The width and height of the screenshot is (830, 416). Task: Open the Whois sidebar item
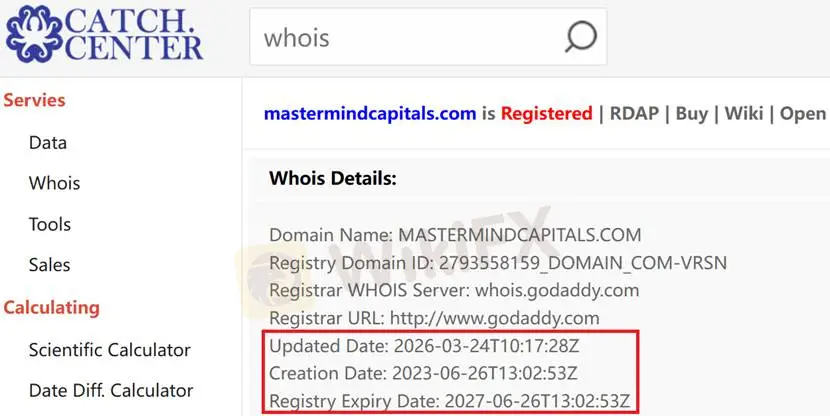(x=55, y=183)
